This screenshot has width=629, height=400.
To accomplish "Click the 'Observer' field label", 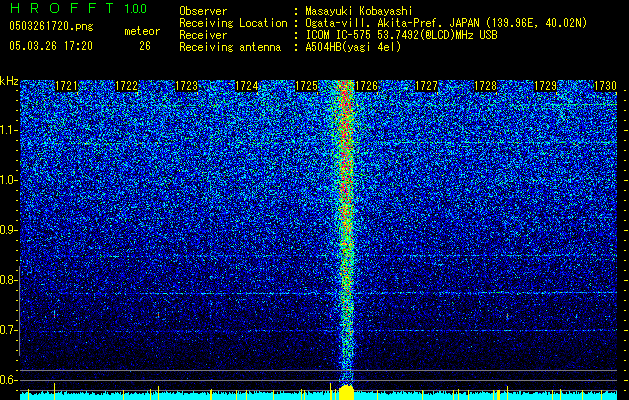I will pos(203,12).
